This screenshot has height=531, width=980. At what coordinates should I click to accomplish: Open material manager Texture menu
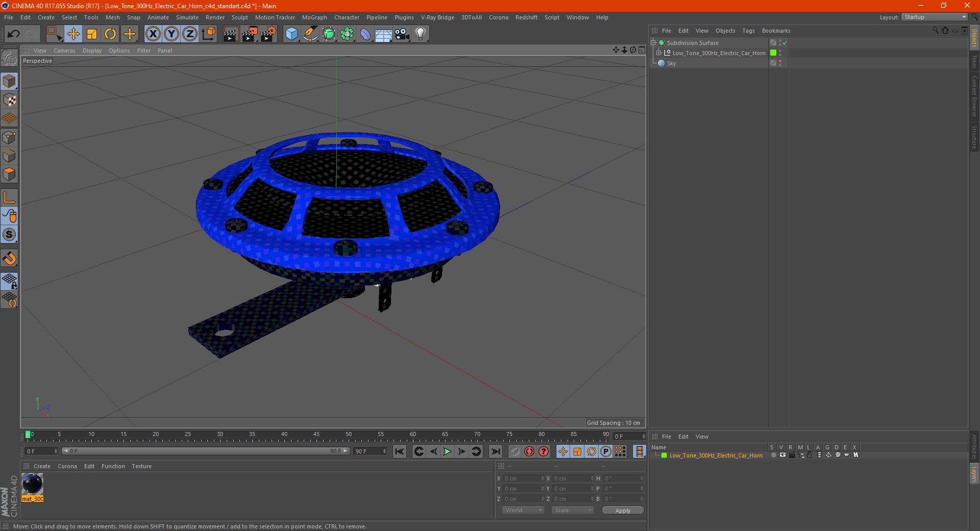pyautogui.click(x=141, y=466)
